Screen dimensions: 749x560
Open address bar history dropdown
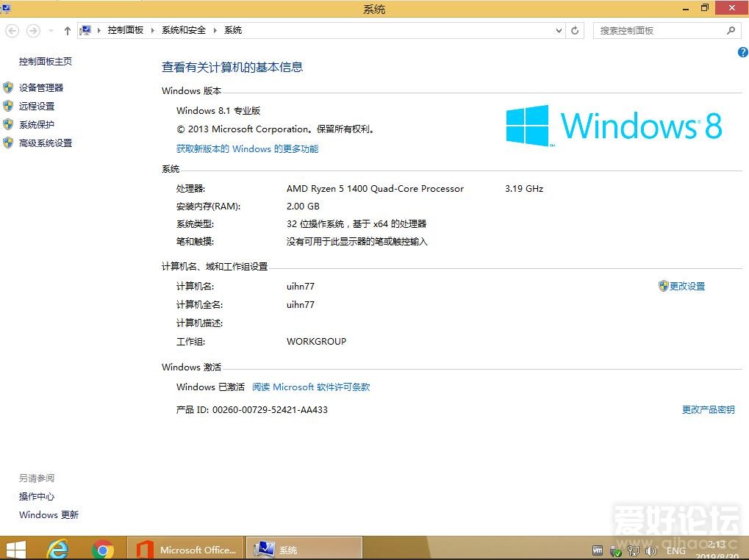559,31
